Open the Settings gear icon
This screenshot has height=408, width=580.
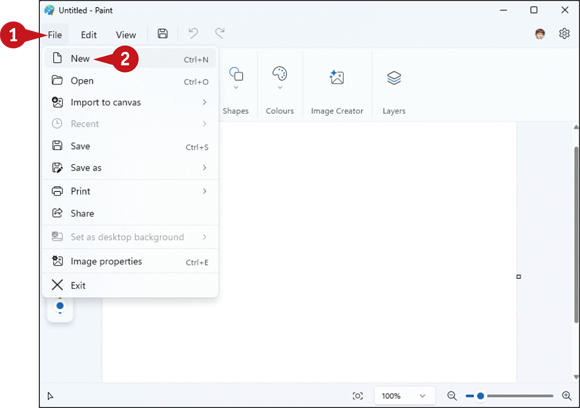[x=564, y=34]
